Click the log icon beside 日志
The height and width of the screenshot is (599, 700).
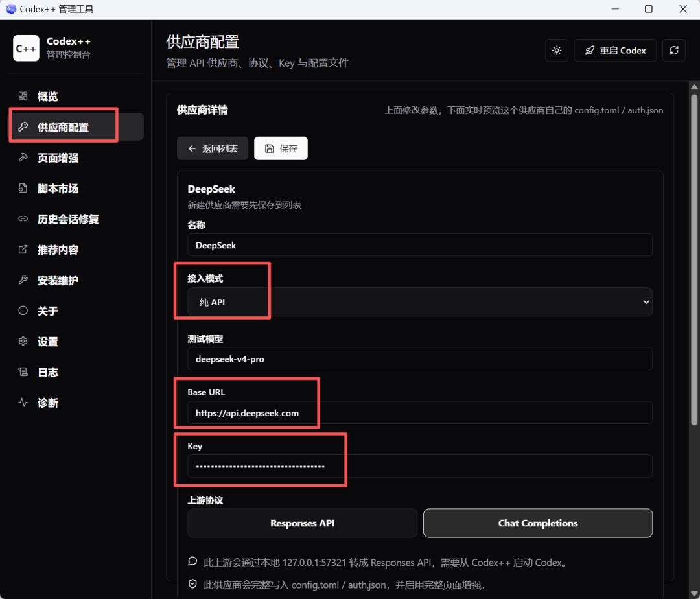click(x=23, y=371)
